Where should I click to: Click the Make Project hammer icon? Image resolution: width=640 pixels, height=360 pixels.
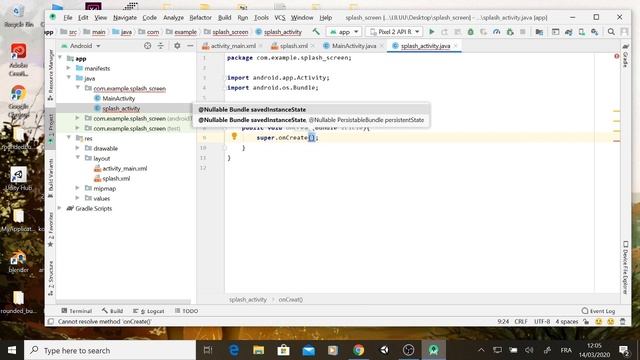coord(316,31)
